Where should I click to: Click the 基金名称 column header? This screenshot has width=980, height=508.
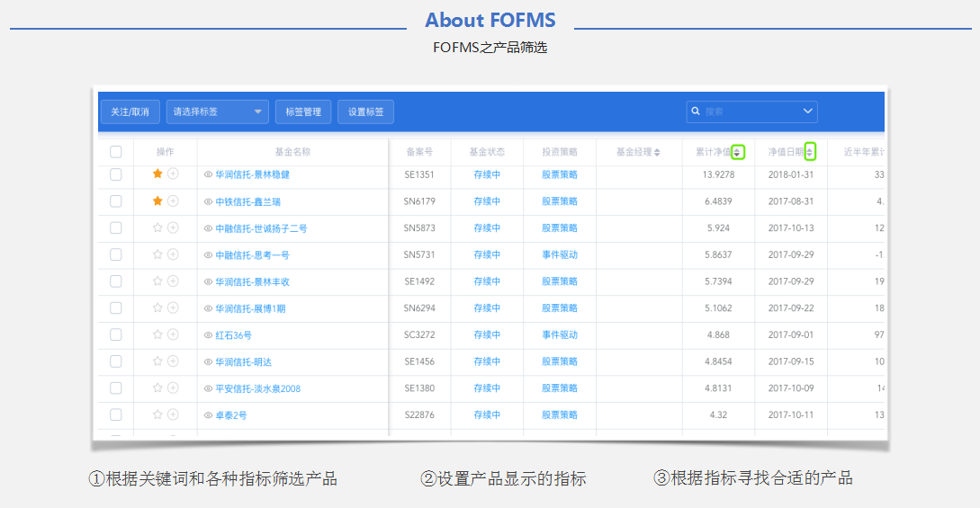coord(292,152)
